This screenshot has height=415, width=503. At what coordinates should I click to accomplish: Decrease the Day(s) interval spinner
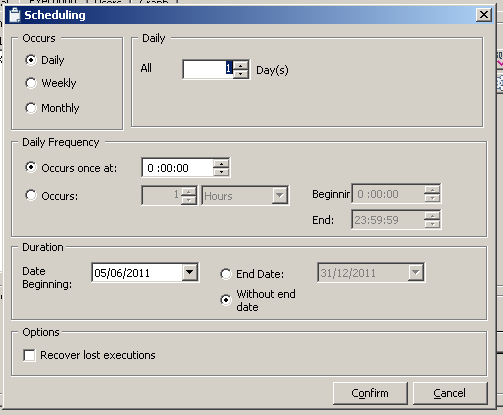point(241,73)
